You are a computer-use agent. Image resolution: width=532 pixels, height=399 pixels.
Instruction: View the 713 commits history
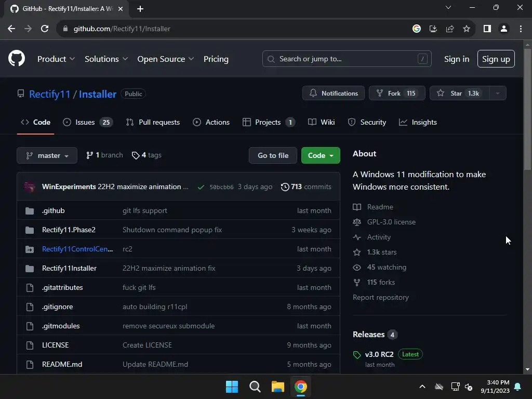pos(306,187)
